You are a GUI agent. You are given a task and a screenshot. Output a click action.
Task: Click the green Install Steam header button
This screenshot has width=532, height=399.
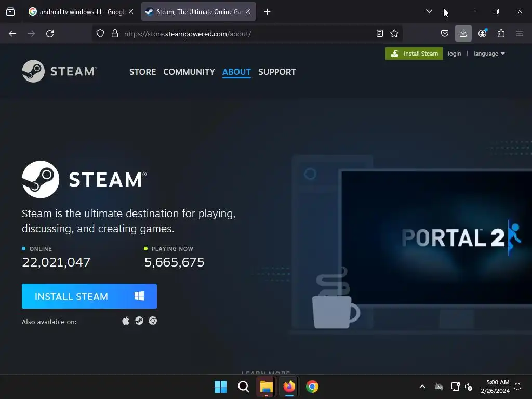[x=414, y=54]
